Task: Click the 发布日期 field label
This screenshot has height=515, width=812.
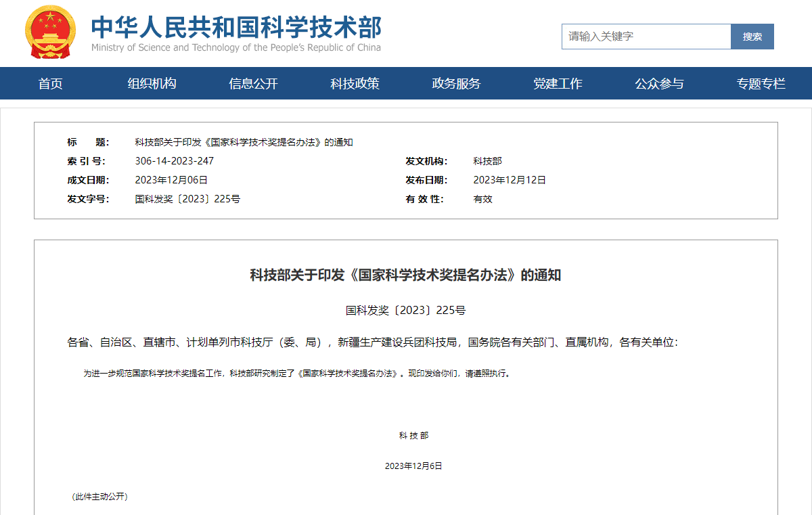Action: click(x=426, y=180)
